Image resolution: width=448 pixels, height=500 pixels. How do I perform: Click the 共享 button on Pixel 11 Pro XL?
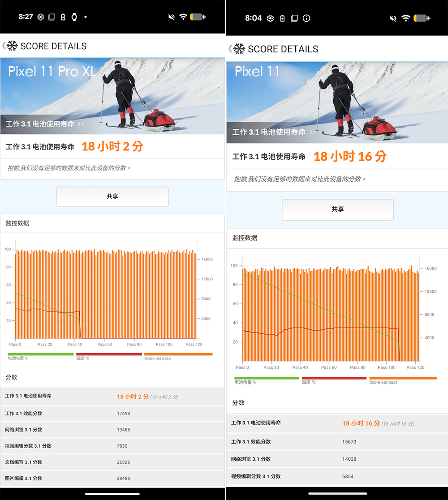pyautogui.click(x=112, y=197)
